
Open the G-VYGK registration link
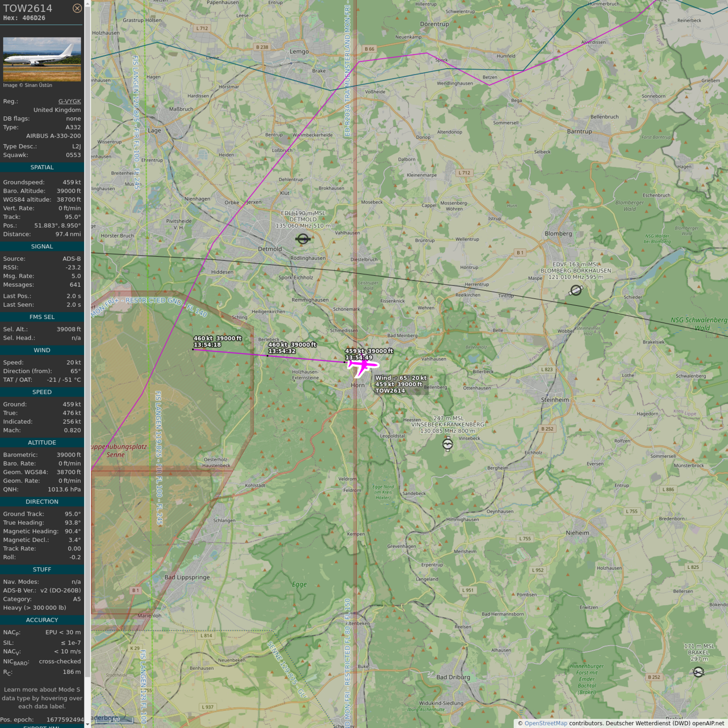[69, 101]
